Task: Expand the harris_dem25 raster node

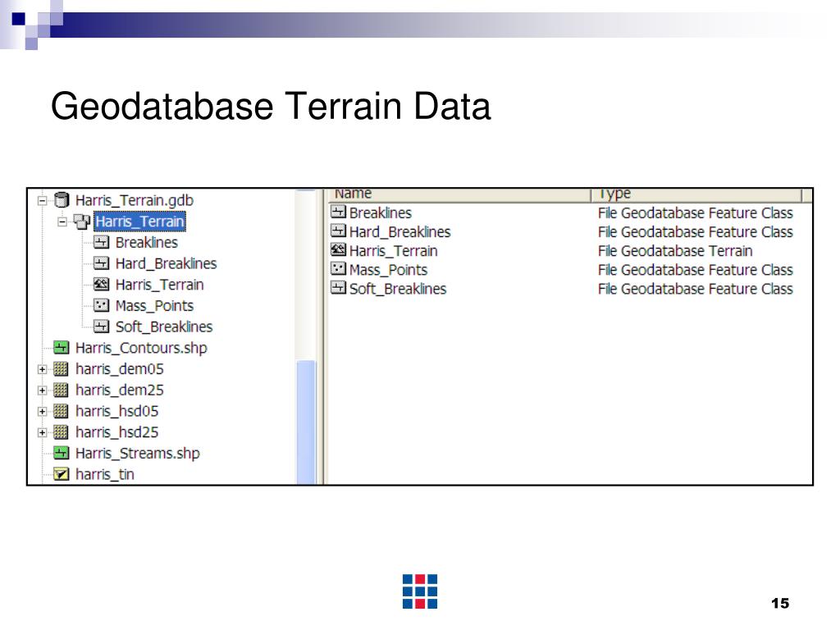Action: click(x=42, y=390)
